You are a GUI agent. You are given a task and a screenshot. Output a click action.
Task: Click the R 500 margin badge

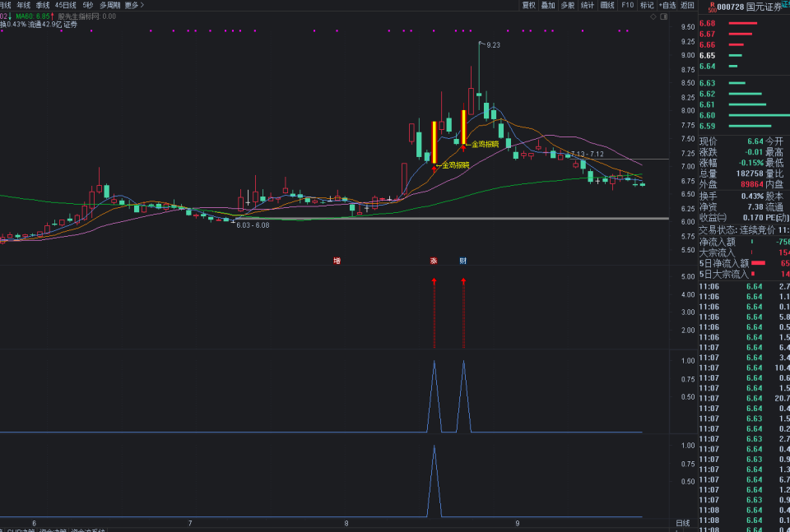pyautogui.click(x=712, y=7)
